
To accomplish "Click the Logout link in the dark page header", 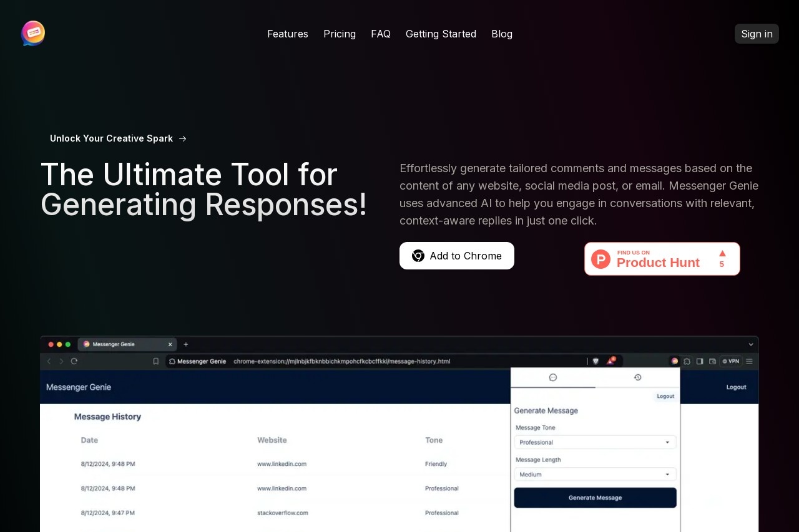I will click(736, 387).
